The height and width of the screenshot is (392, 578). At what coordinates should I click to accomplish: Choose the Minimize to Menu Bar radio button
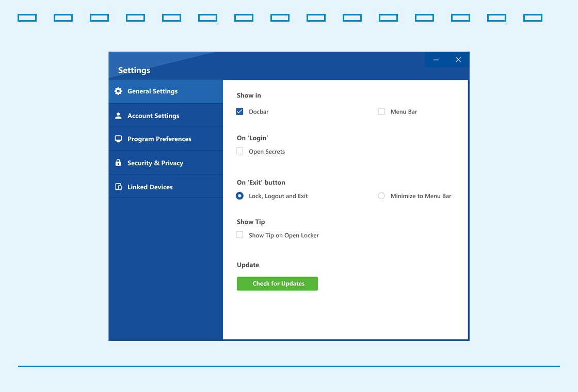click(381, 195)
